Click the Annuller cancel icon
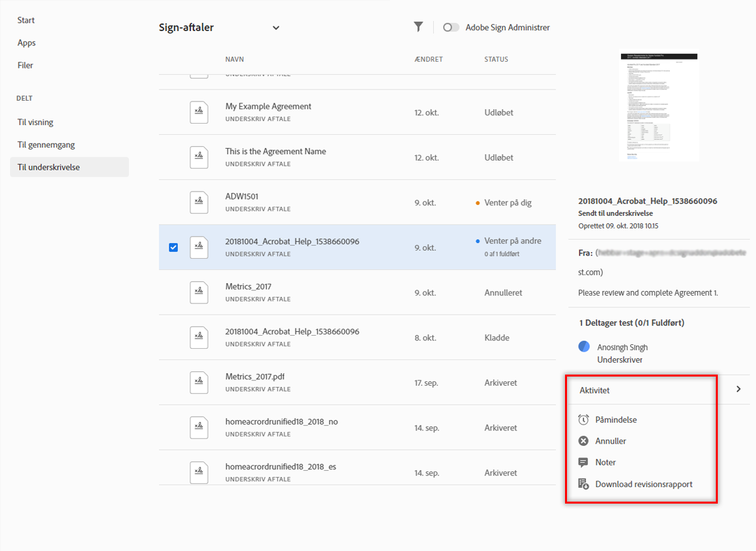This screenshot has width=756, height=551. [x=583, y=441]
